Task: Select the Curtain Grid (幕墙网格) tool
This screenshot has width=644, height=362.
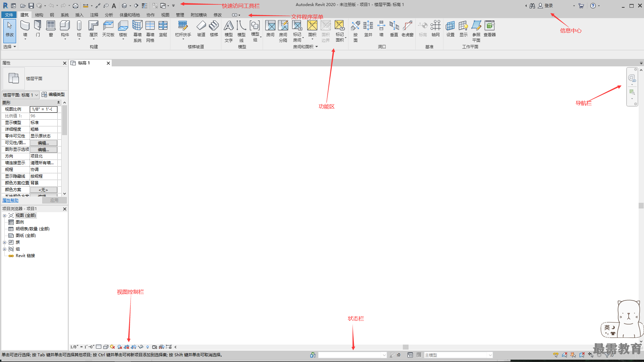Action: [150, 31]
